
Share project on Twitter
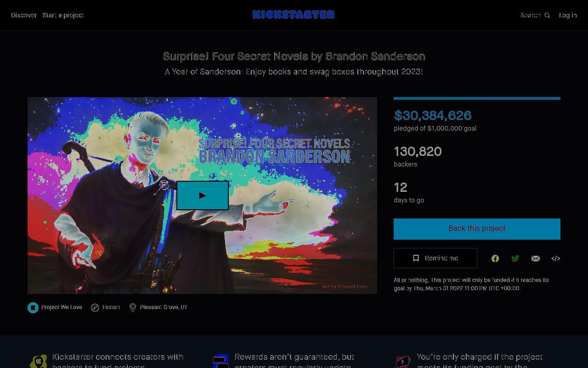pos(515,259)
